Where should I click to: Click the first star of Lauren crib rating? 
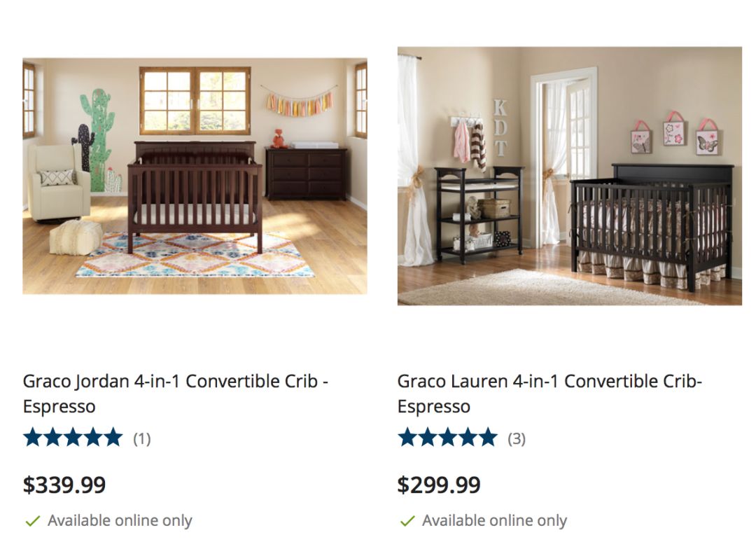407,438
